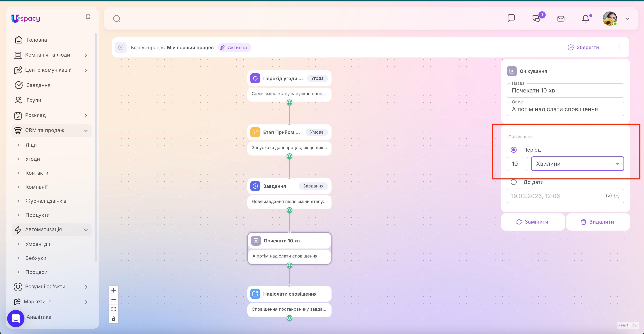Click the envelope mail icon
The height and width of the screenshot is (334, 644).
(x=561, y=18)
